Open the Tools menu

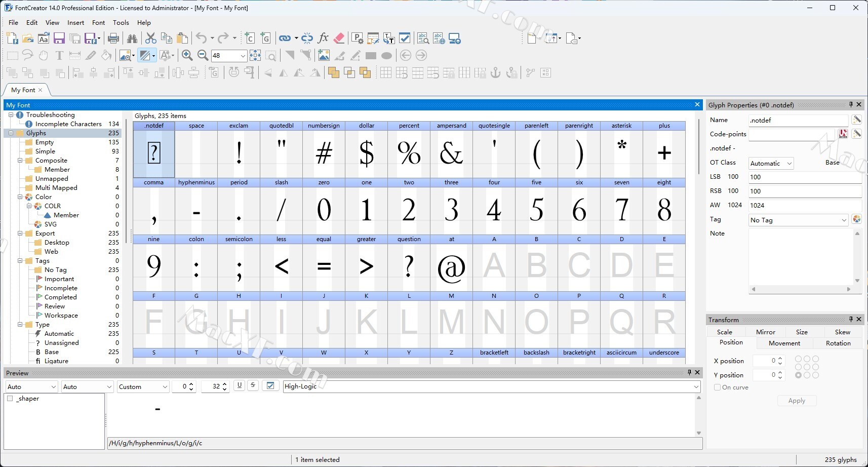point(121,23)
